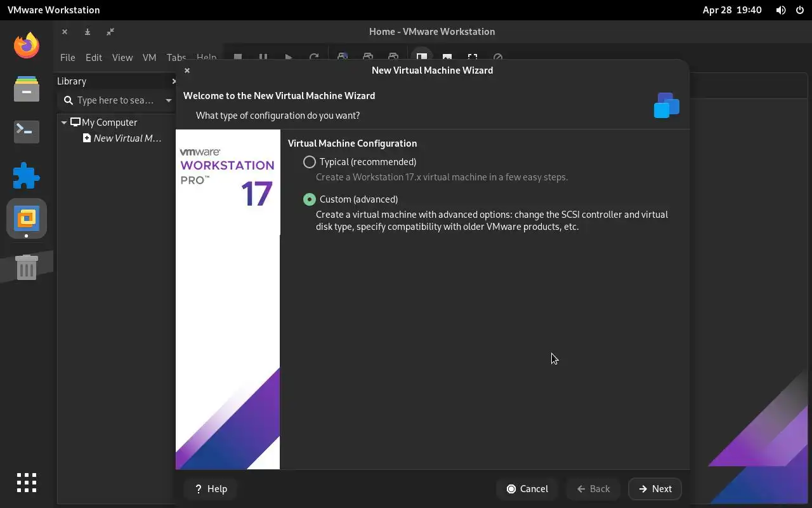Click the stacked blue squares wizard icon
812x508 pixels.
click(x=667, y=105)
